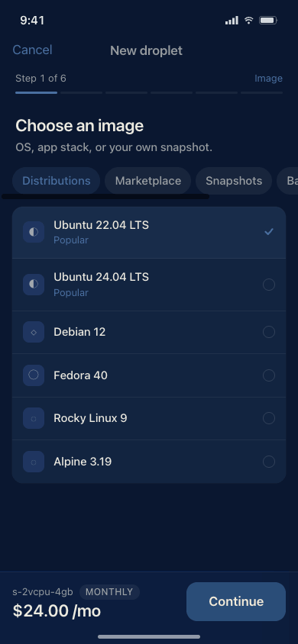
Task: Tap the Ubuntu 24.04 LTS distro icon
Action: click(x=34, y=285)
